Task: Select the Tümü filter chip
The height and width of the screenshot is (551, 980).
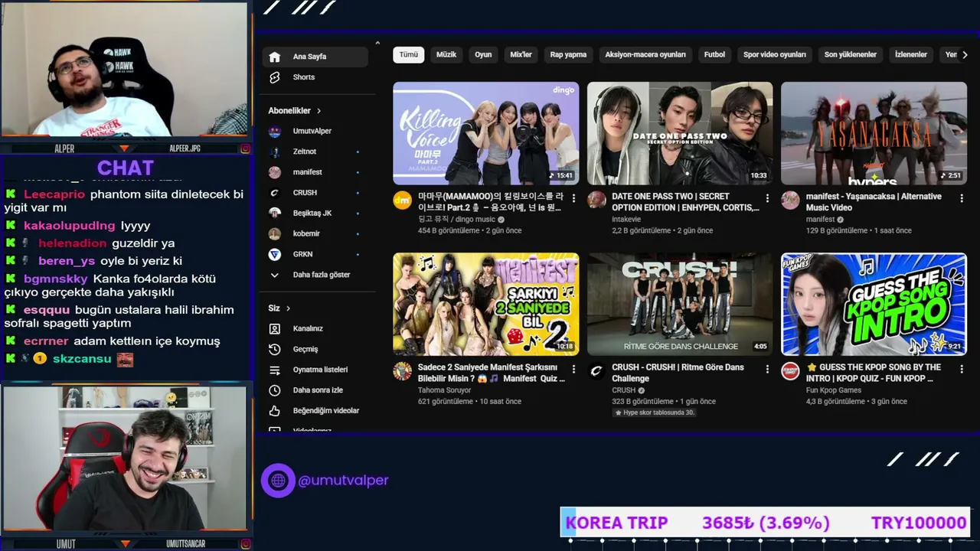Action: pos(409,54)
